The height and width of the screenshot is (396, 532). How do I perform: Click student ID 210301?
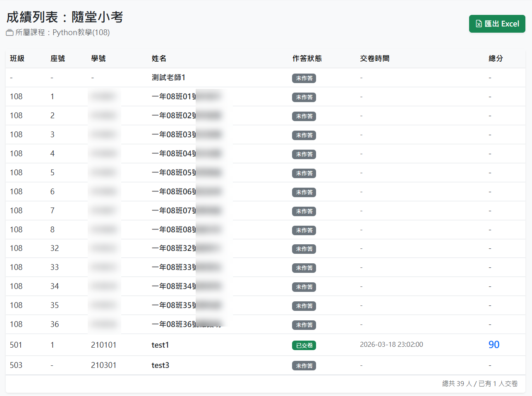click(103, 365)
